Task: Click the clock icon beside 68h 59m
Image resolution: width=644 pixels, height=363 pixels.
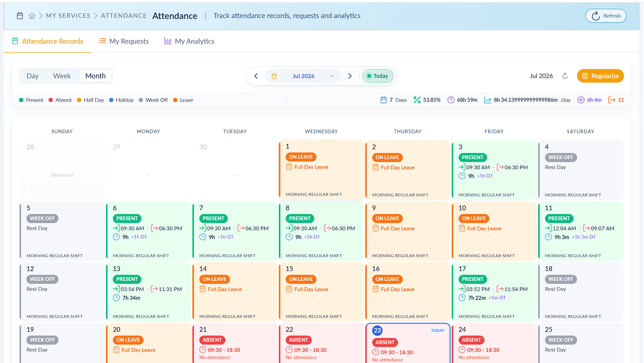Action: 451,100
